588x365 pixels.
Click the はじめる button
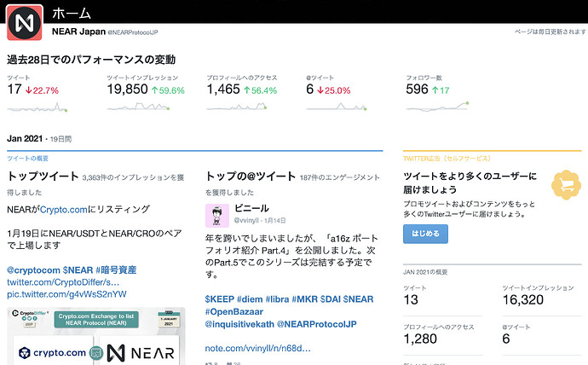(x=425, y=234)
